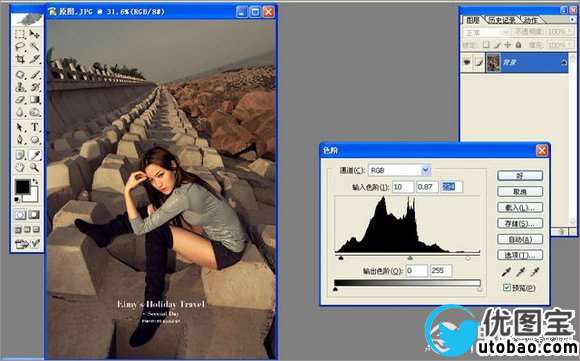
Task: Switch to Standard screen mode
Action: (18, 230)
